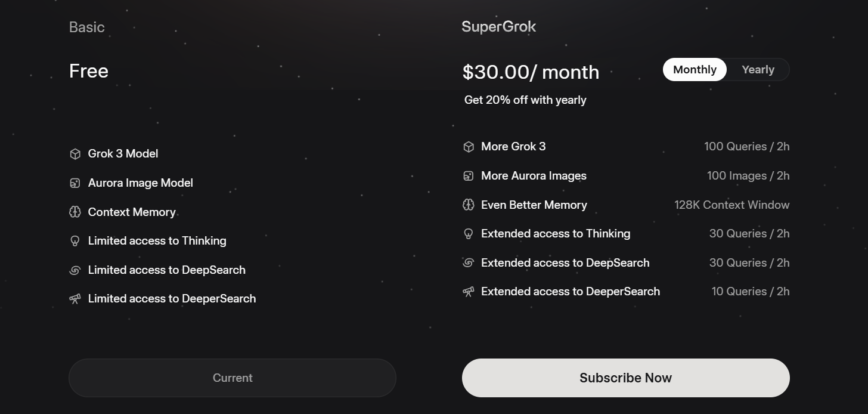Switch billing to Yearly
Screen dimensions: 868x414
point(758,70)
